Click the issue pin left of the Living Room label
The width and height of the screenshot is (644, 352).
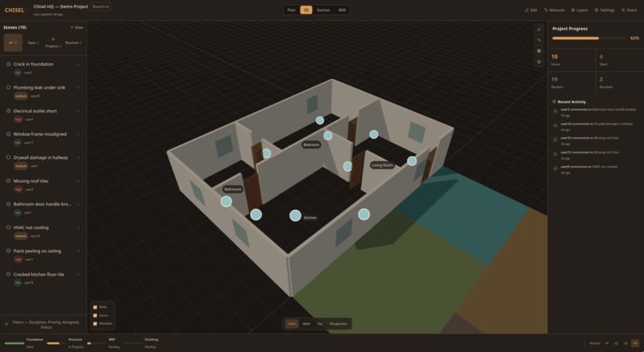(348, 166)
